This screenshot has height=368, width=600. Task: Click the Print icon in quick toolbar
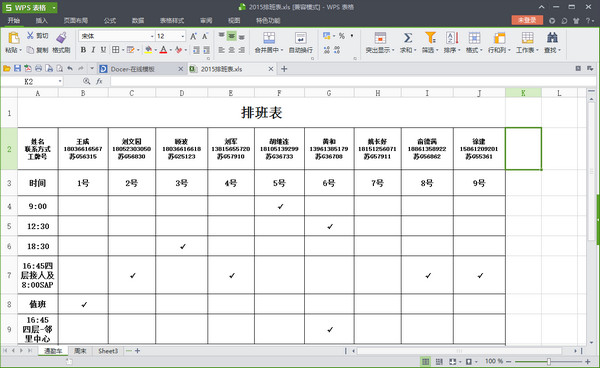pos(38,68)
